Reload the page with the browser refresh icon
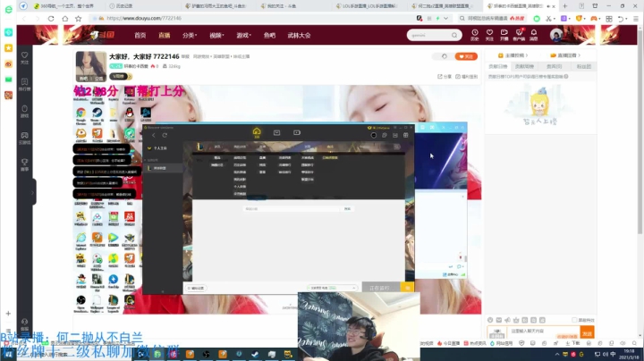This screenshot has height=361, width=644. 51,19
